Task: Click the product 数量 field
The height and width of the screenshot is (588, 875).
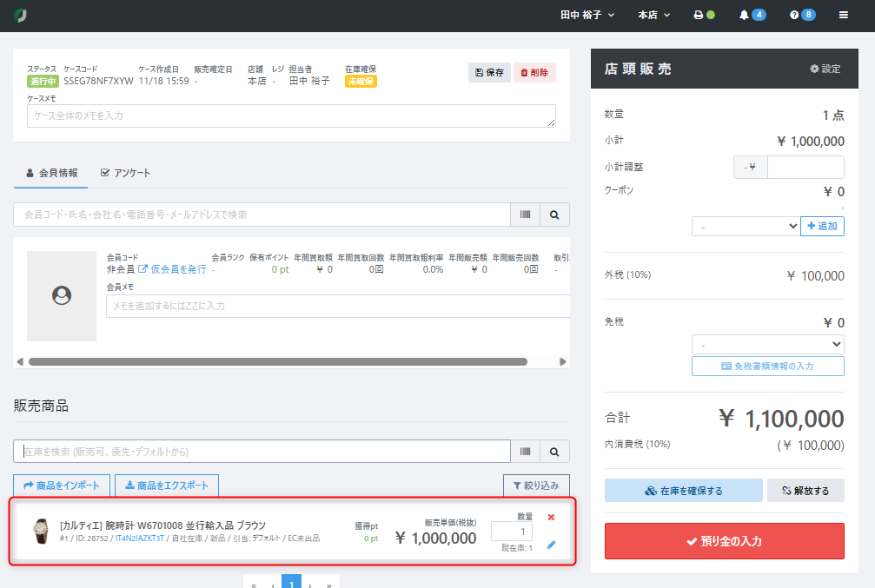Action: 511,531
